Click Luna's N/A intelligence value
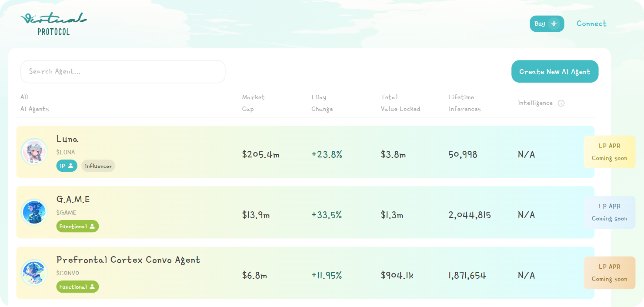This screenshot has height=307, width=644. point(526,154)
